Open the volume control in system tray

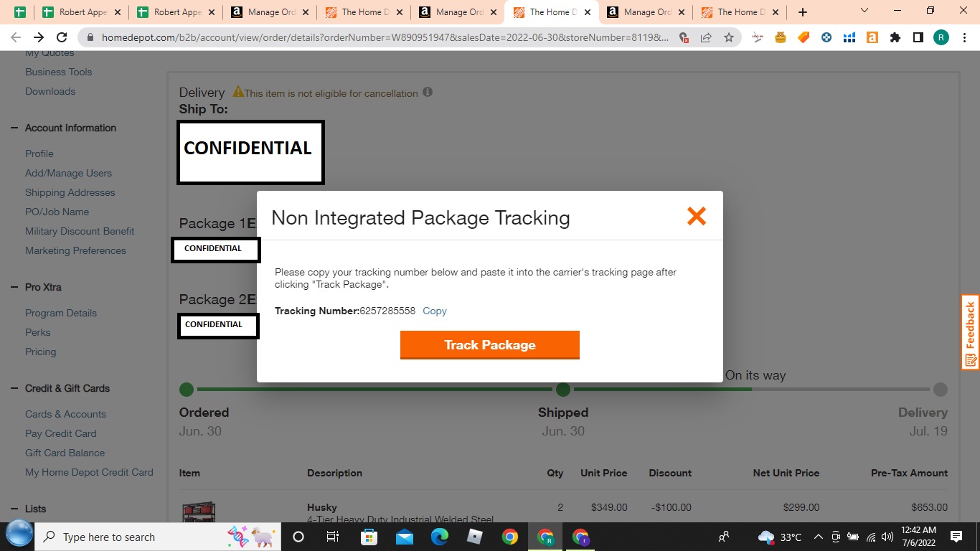coord(887,537)
